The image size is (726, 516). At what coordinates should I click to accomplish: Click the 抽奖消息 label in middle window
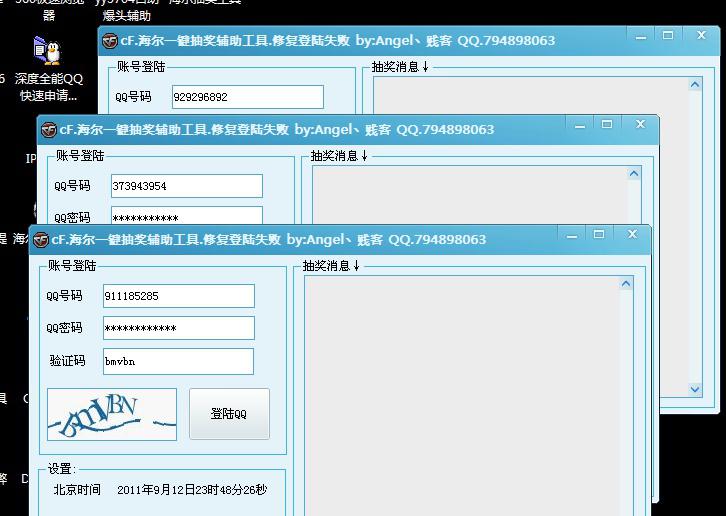click(339, 156)
